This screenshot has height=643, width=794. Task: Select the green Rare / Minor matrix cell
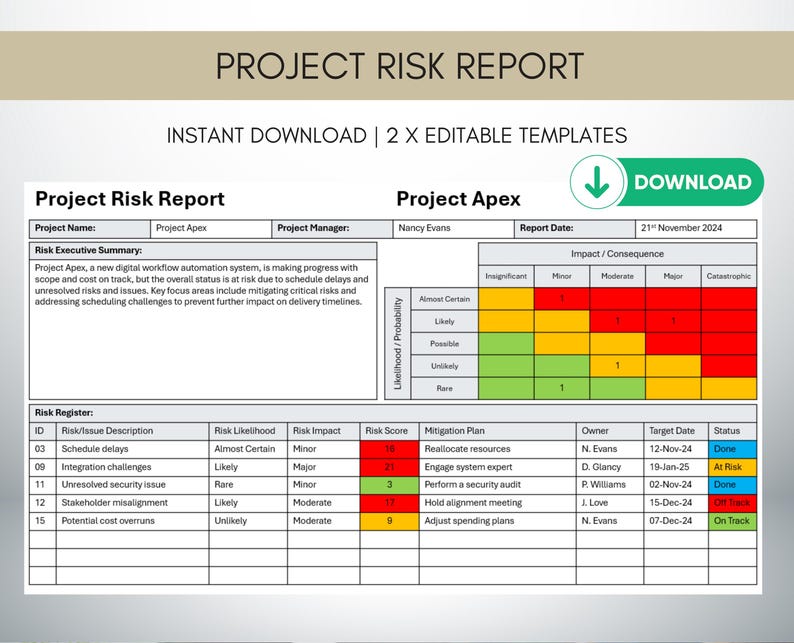click(x=562, y=388)
